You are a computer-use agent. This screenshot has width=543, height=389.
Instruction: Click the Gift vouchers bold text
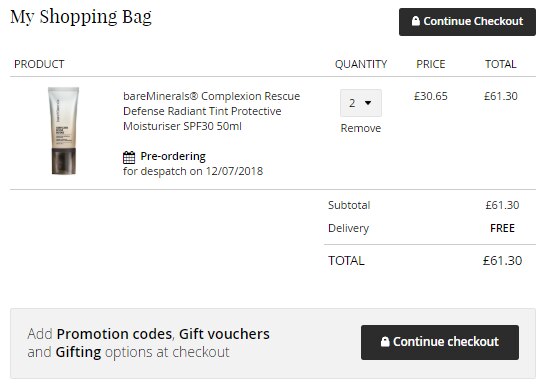click(224, 334)
